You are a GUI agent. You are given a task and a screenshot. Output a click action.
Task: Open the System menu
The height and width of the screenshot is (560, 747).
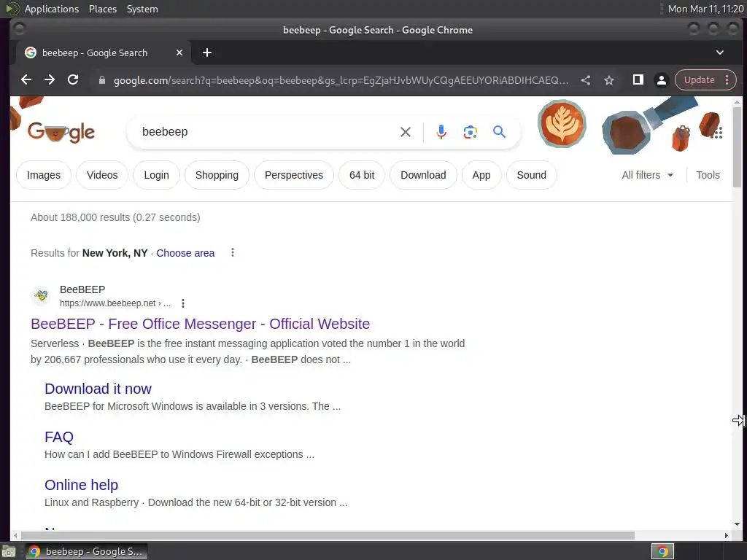142,9
